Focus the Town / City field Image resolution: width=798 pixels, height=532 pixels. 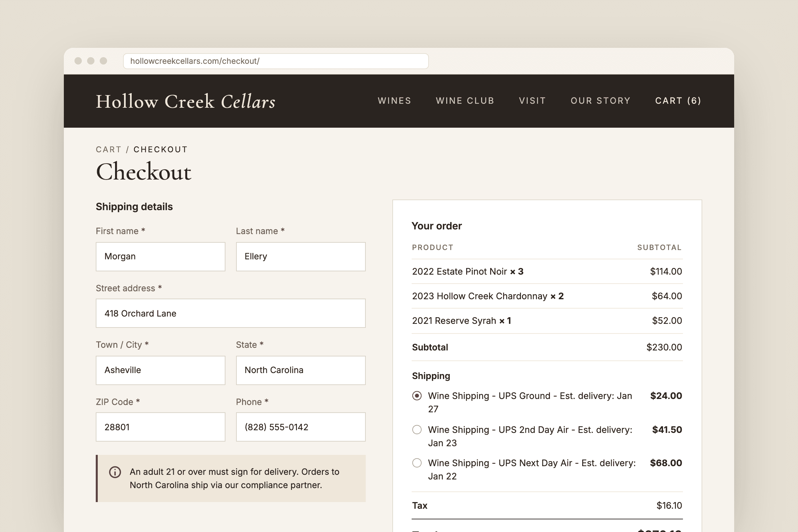pos(161,370)
